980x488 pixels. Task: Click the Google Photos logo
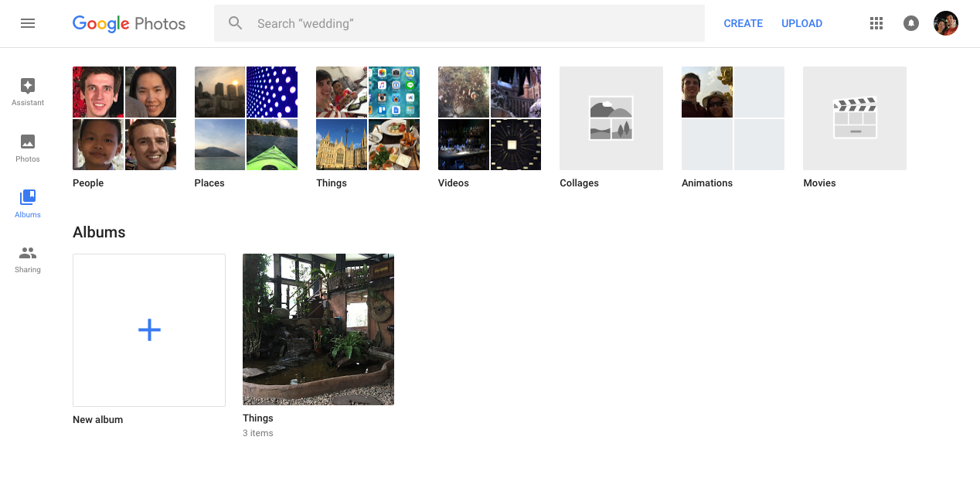tap(129, 24)
